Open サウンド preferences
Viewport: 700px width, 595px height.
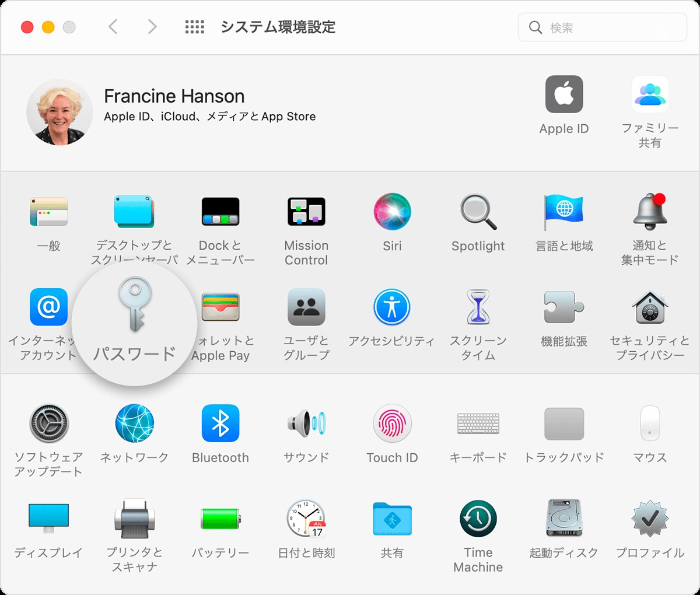pyautogui.click(x=306, y=423)
